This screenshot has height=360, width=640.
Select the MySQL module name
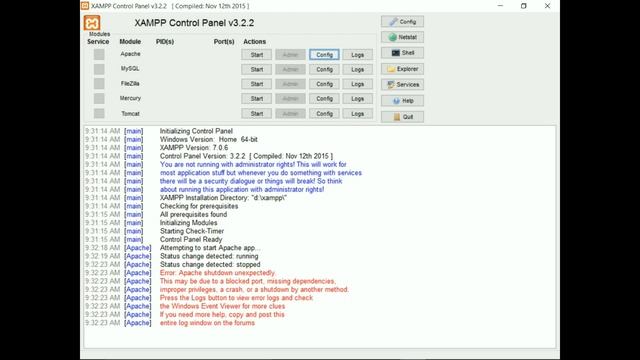(130, 69)
